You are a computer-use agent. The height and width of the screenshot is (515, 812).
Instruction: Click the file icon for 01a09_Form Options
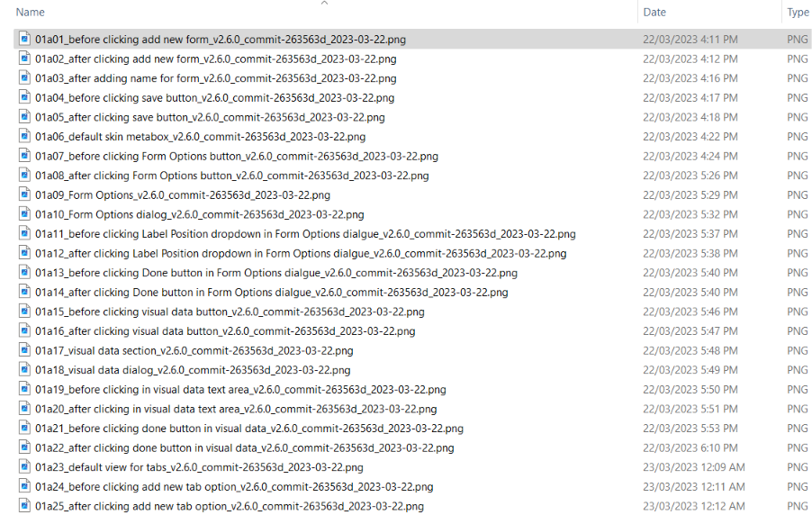pos(25,195)
